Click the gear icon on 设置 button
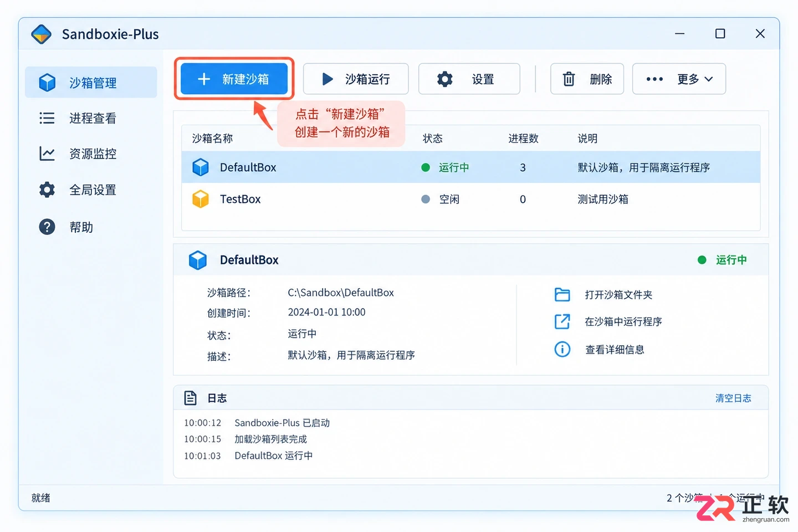798x532 pixels. 444,79
